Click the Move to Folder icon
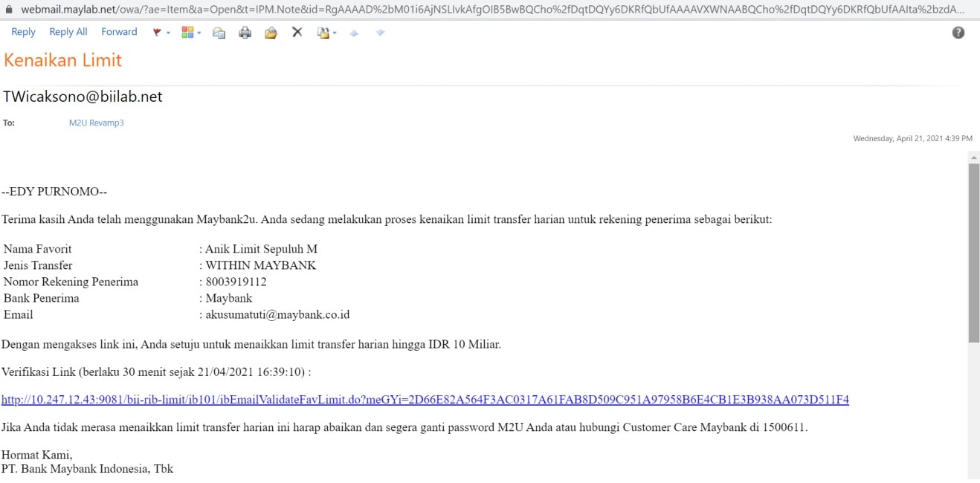The height and width of the screenshot is (483, 980). click(271, 32)
